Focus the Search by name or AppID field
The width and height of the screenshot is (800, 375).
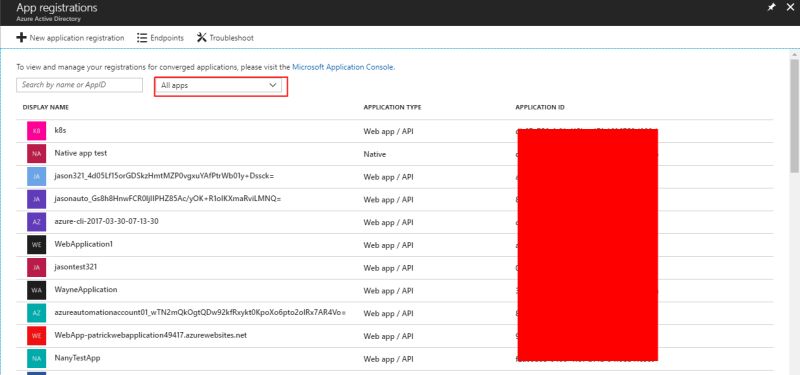click(80, 85)
